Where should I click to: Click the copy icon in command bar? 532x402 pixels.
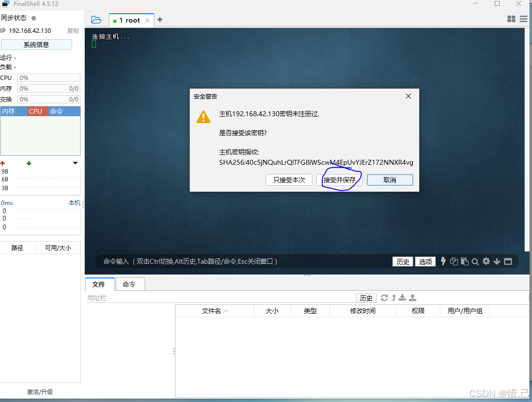454,261
